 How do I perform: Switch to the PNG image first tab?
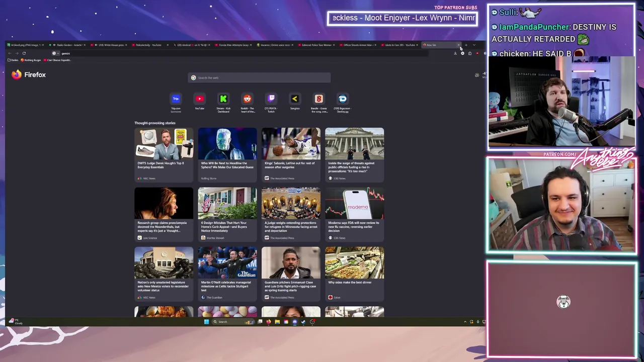(x=26, y=45)
